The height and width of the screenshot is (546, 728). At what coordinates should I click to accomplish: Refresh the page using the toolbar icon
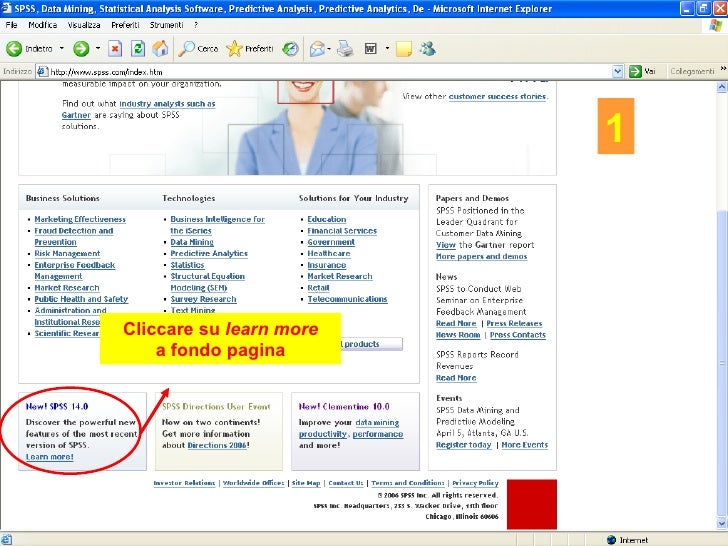point(137,48)
